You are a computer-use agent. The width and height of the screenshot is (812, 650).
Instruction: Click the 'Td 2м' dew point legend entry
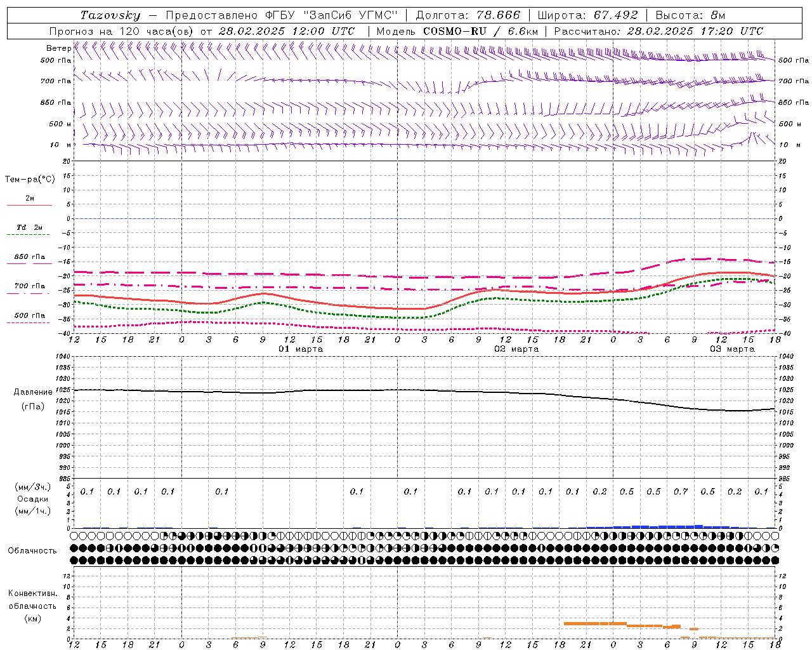click(30, 227)
